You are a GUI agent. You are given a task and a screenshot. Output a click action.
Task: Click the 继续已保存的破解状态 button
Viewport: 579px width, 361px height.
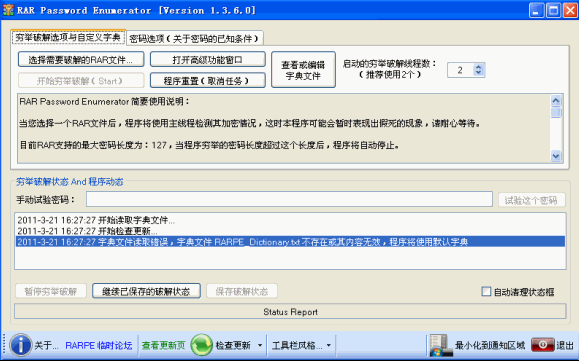(x=146, y=291)
